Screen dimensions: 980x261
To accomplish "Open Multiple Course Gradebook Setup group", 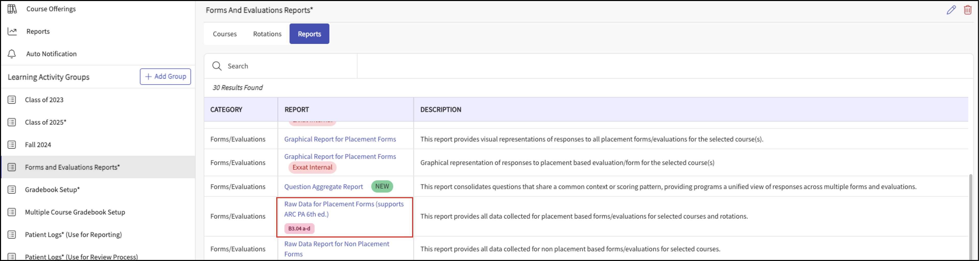I will (x=75, y=212).
